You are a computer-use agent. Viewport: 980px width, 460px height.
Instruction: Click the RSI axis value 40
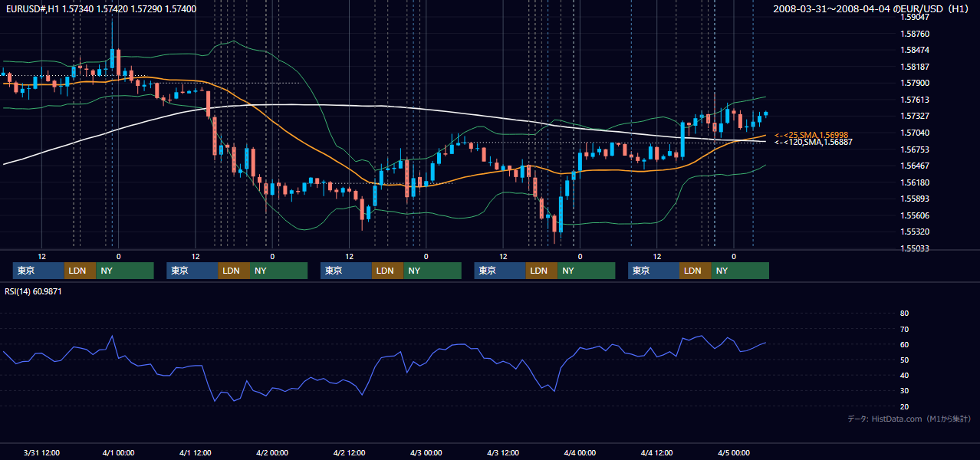[904, 376]
